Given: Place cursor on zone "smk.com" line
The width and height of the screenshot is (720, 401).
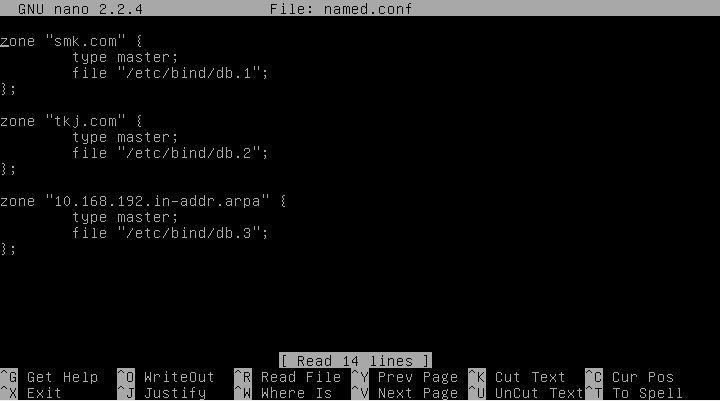Looking at the screenshot, I should point(71,41).
